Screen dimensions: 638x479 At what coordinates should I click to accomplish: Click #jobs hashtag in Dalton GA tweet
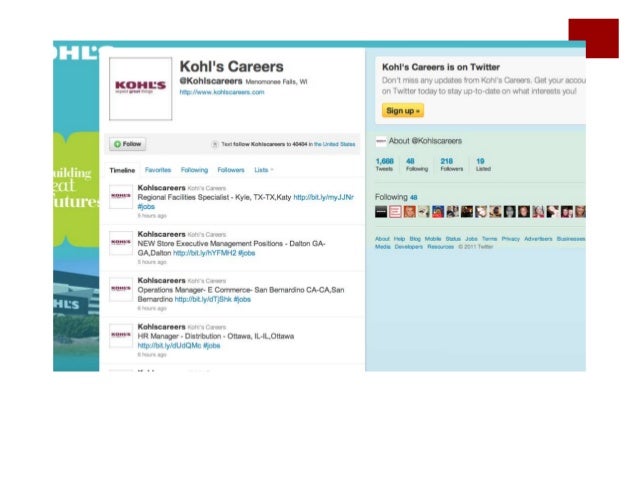pyautogui.click(x=247, y=253)
